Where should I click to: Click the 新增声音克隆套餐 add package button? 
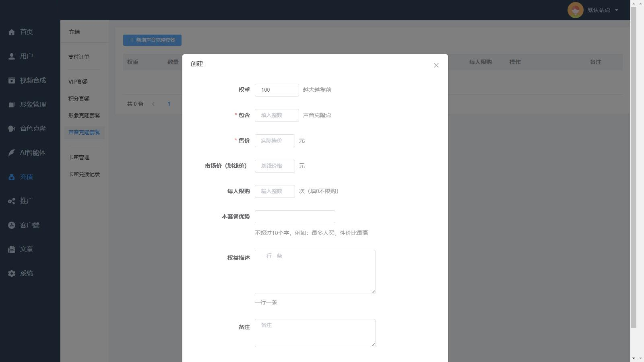pyautogui.click(x=152, y=40)
